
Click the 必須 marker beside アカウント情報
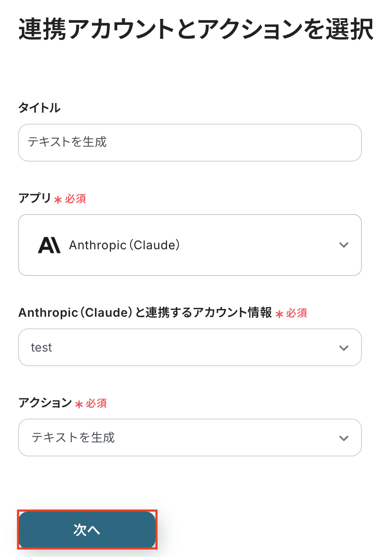pyautogui.click(x=297, y=313)
